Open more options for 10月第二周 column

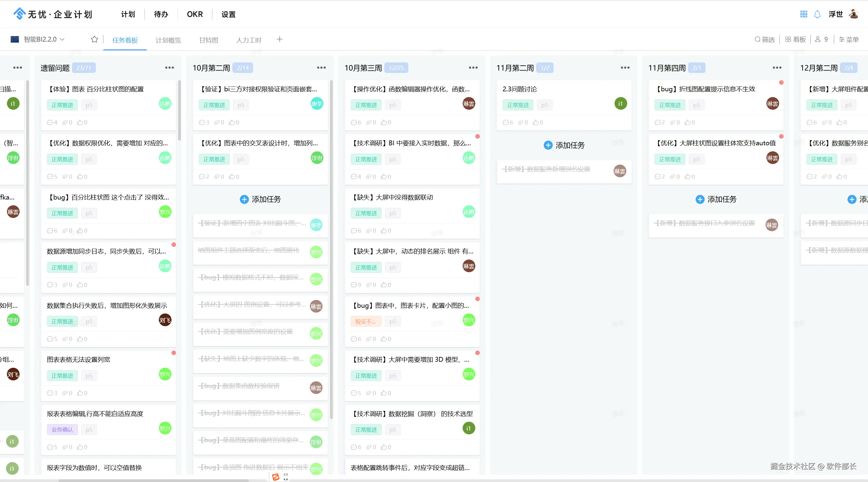coord(321,68)
